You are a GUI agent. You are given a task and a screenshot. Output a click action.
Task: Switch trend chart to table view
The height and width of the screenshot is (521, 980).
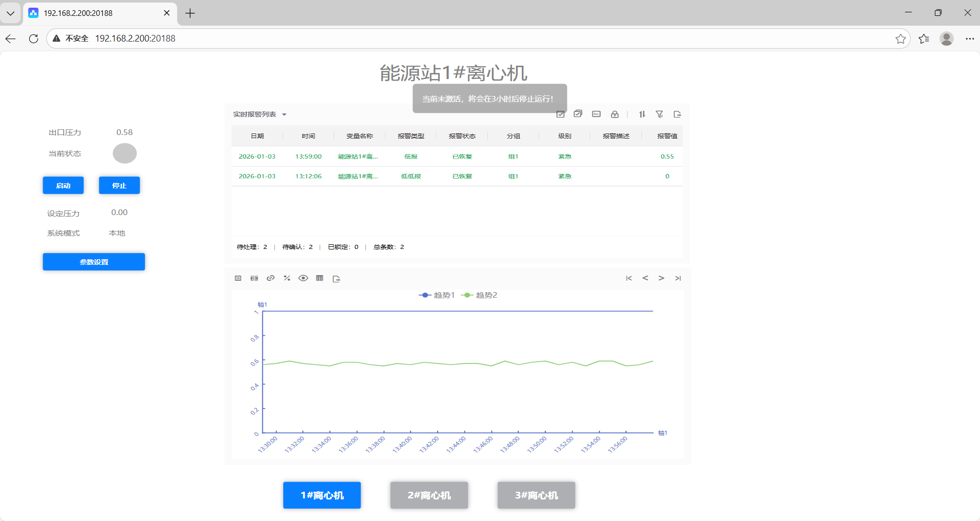[320, 278]
